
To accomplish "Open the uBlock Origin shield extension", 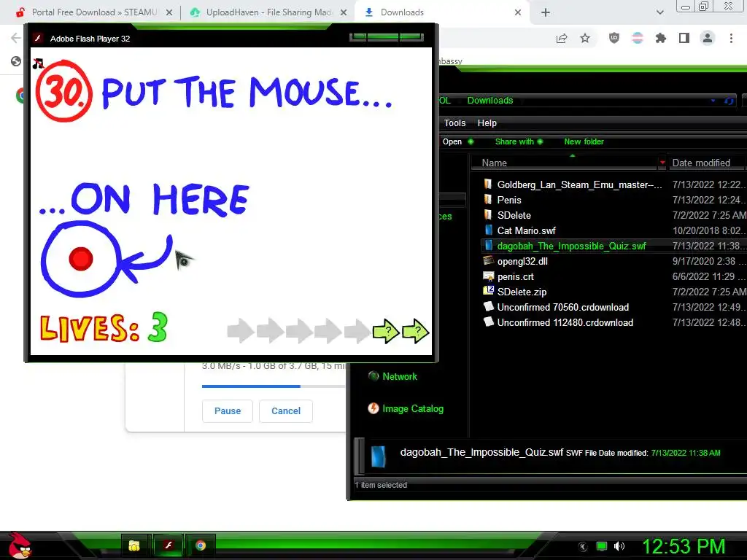I will (614, 38).
